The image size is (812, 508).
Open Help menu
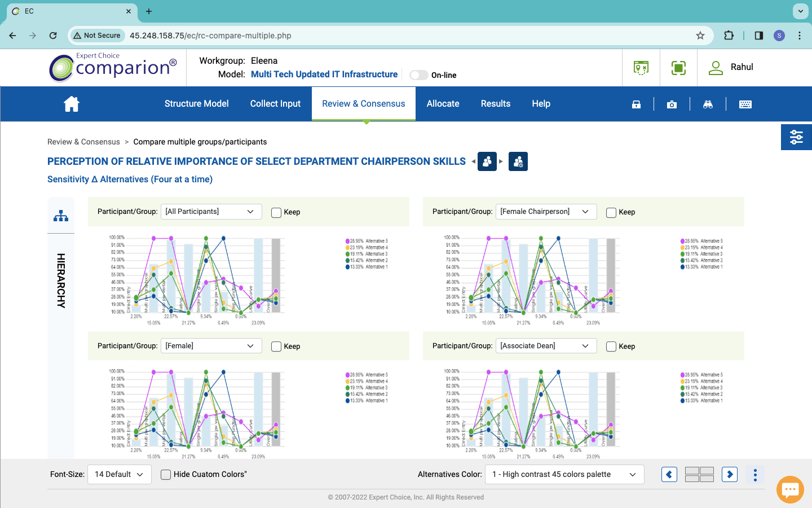(x=541, y=104)
